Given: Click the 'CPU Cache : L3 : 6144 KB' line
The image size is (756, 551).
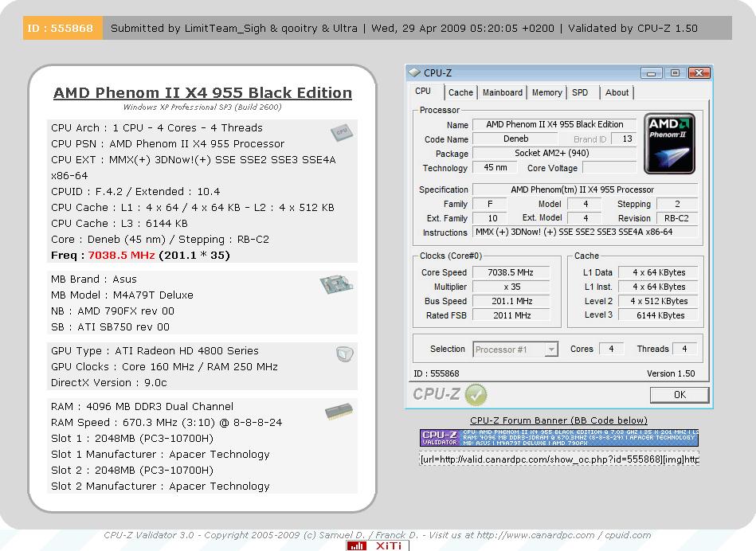Looking at the screenshot, I should [x=119, y=224].
